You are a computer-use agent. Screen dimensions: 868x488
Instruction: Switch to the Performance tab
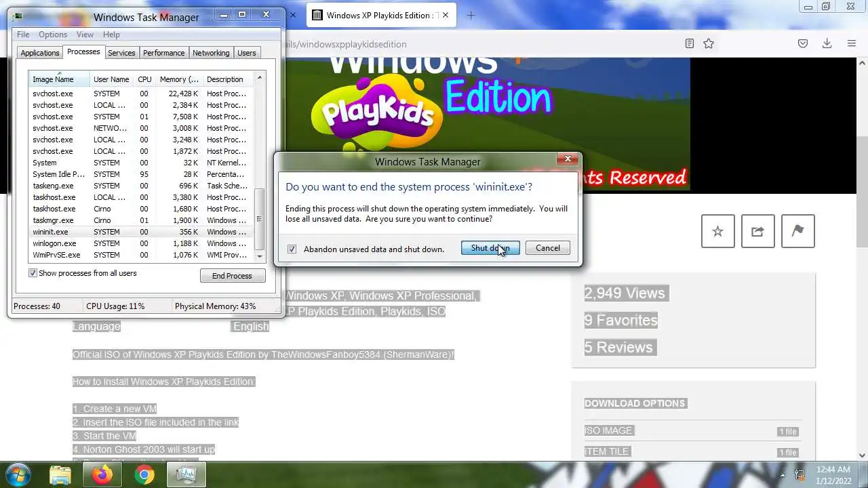tap(163, 53)
